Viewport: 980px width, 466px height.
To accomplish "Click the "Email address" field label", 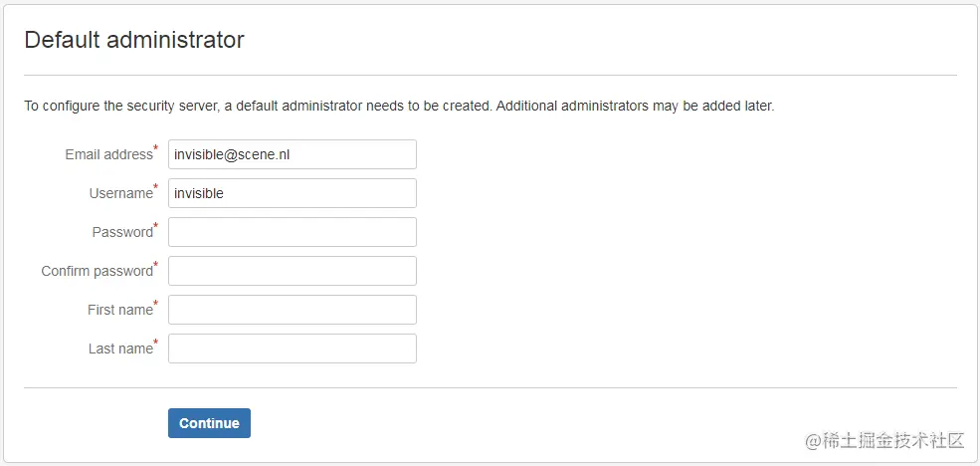I will click(x=108, y=155).
